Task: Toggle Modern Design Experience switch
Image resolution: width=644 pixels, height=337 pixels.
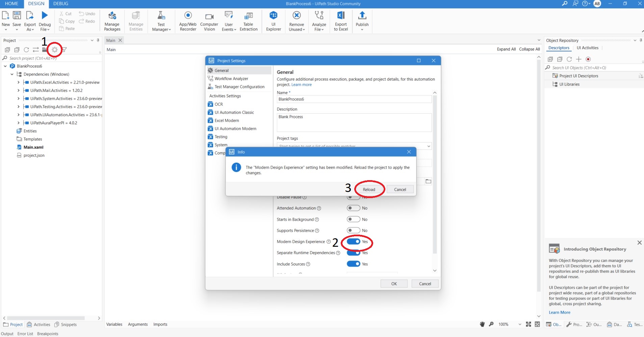Action: click(353, 241)
